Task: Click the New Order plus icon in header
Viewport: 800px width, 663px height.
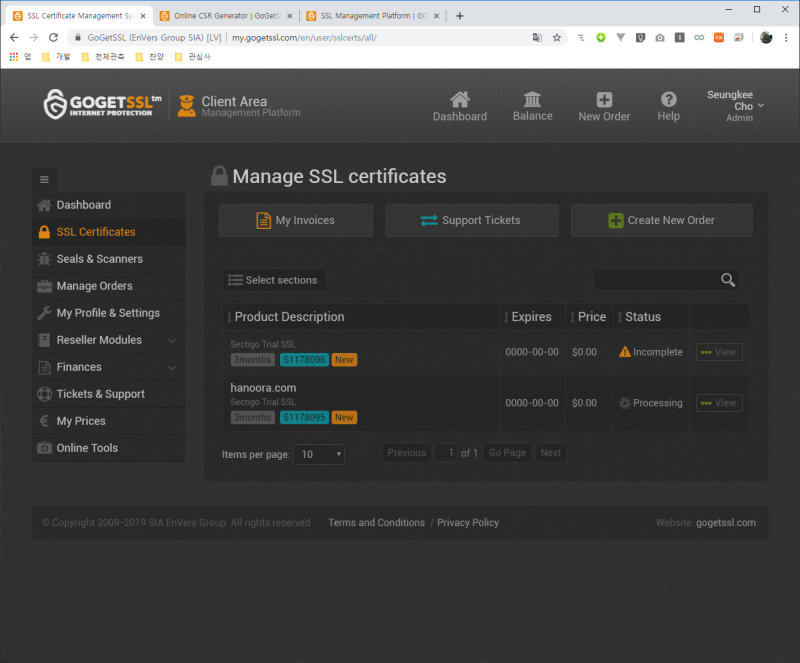Action: click(x=604, y=100)
